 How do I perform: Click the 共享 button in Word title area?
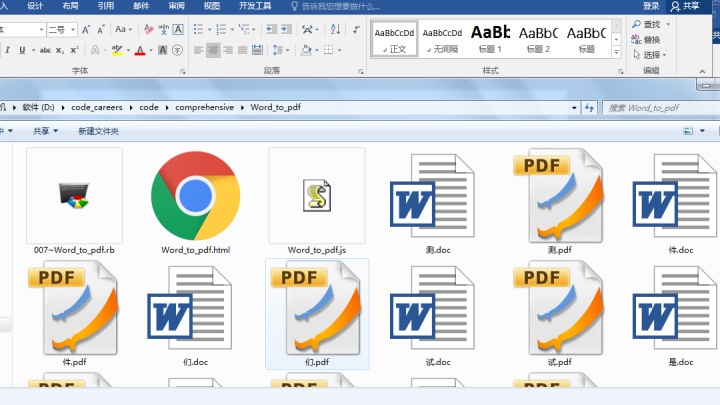685,6
